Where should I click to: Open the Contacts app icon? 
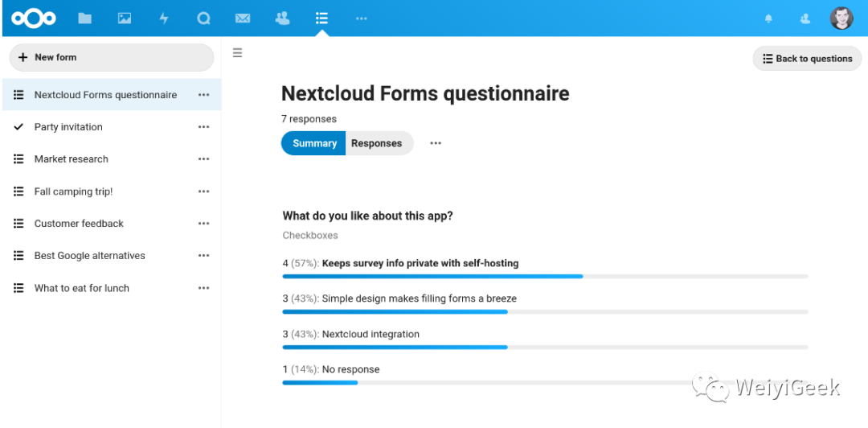pos(282,18)
